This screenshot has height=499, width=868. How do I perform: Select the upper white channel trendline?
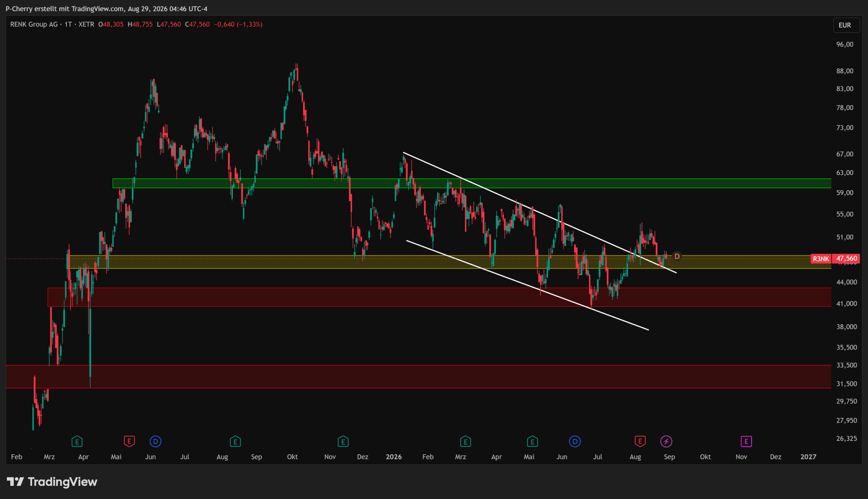[540, 213]
